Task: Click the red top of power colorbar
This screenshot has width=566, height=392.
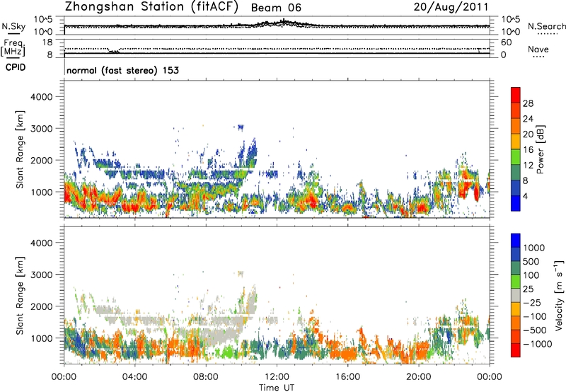Action: coord(516,95)
